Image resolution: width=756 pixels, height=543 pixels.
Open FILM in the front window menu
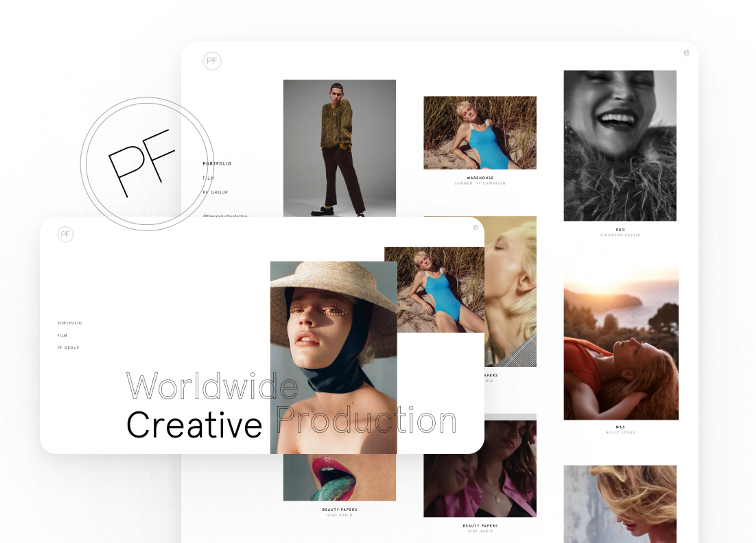pos(62,335)
